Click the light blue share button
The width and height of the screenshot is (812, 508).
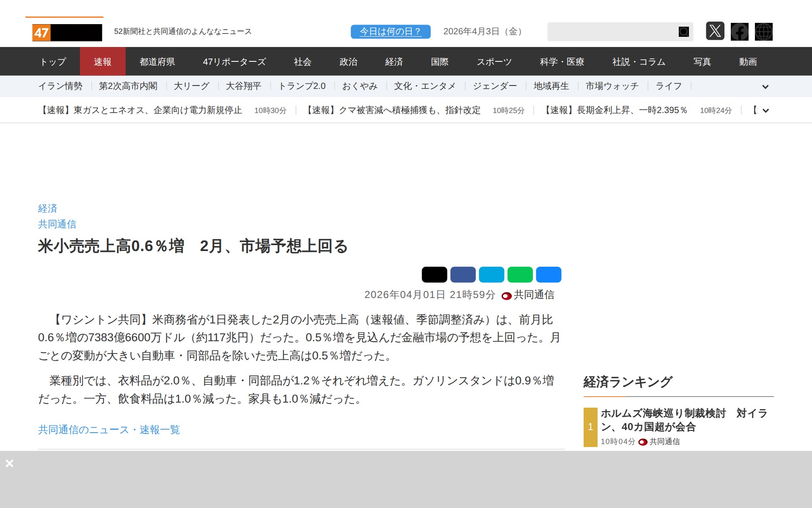point(491,274)
